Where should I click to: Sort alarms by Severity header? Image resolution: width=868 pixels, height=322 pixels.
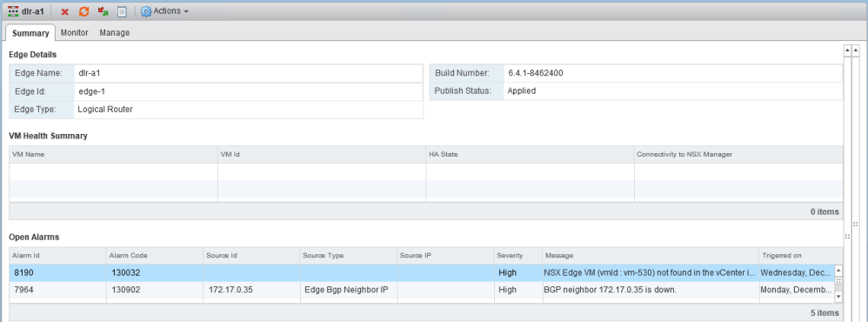pyautogui.click(x=517, y=256)
